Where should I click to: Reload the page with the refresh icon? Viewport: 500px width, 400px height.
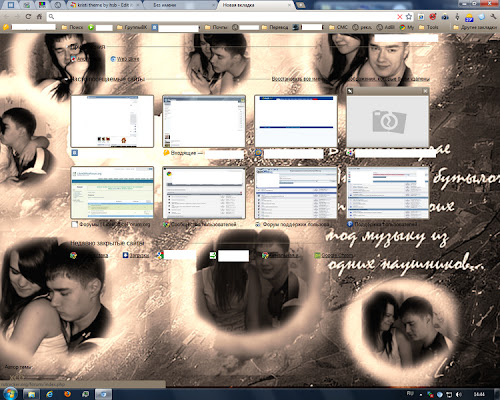click(x=28, y=17)
